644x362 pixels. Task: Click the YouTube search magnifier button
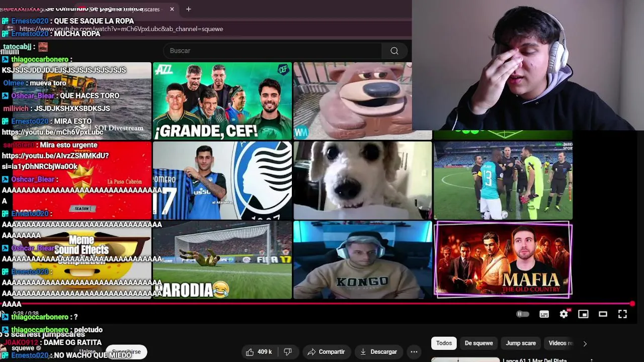(394, 51)
